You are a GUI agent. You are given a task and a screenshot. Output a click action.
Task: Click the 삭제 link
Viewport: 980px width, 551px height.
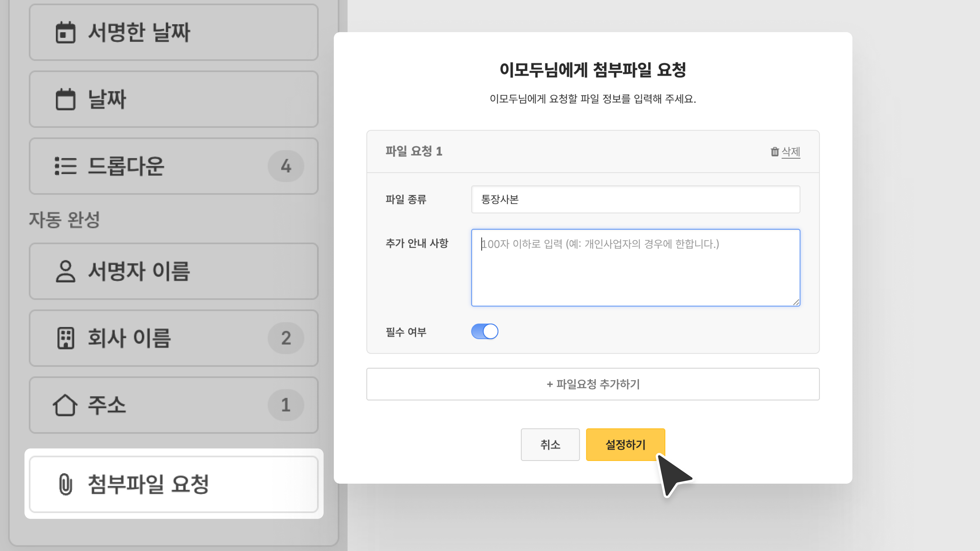791,152
